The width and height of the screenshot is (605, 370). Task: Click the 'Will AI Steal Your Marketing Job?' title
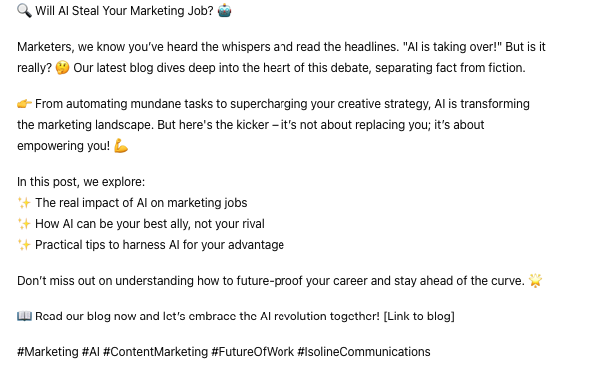[124, 11]
